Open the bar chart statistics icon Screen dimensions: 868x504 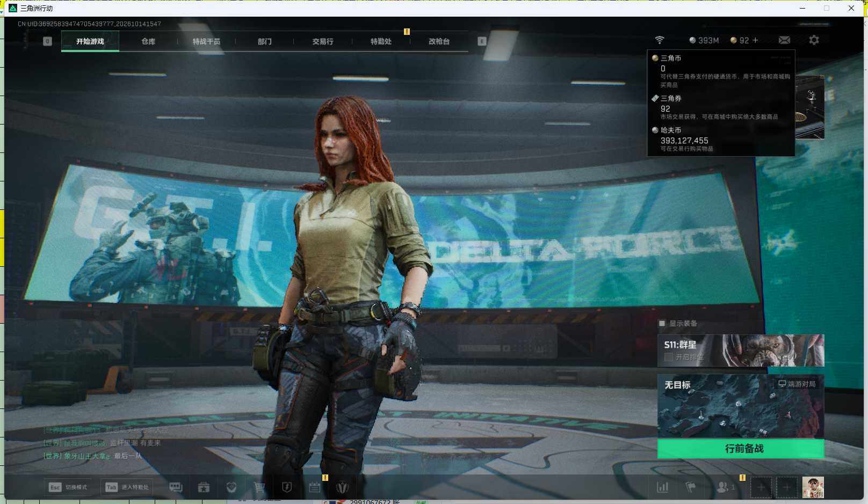point(663,487)
